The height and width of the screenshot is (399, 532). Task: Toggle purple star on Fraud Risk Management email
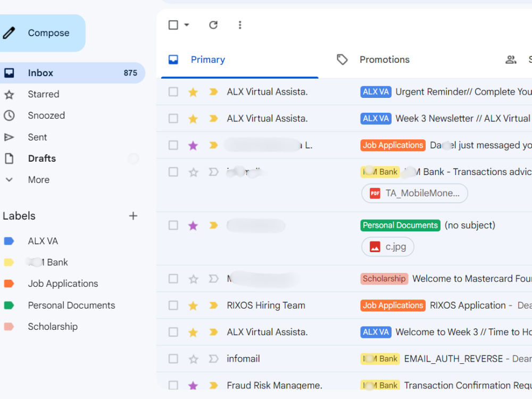click(193, 385)
